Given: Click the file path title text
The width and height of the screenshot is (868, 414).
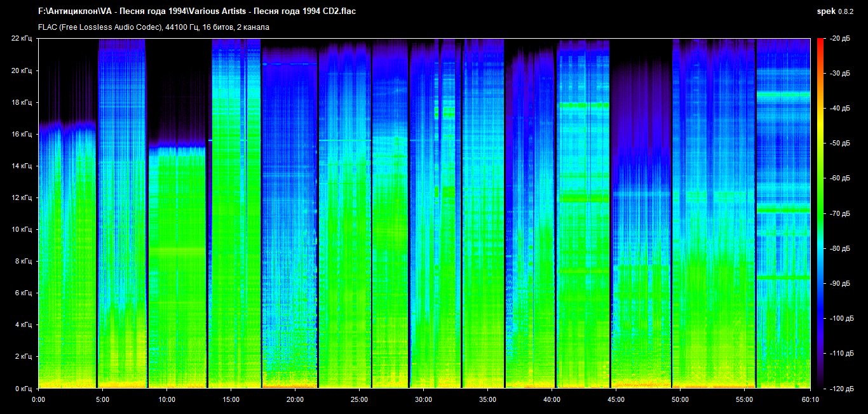Looking at the screenshot, I should 197,12.
